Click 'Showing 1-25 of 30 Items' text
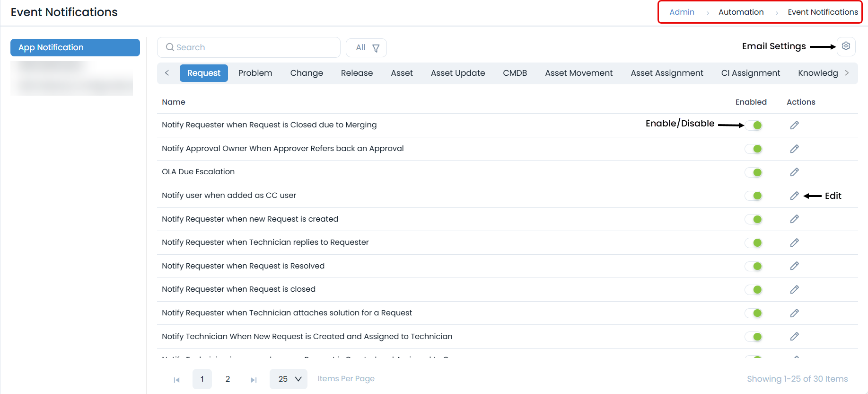This screenshot has height=394, width=868. [797, 379]
